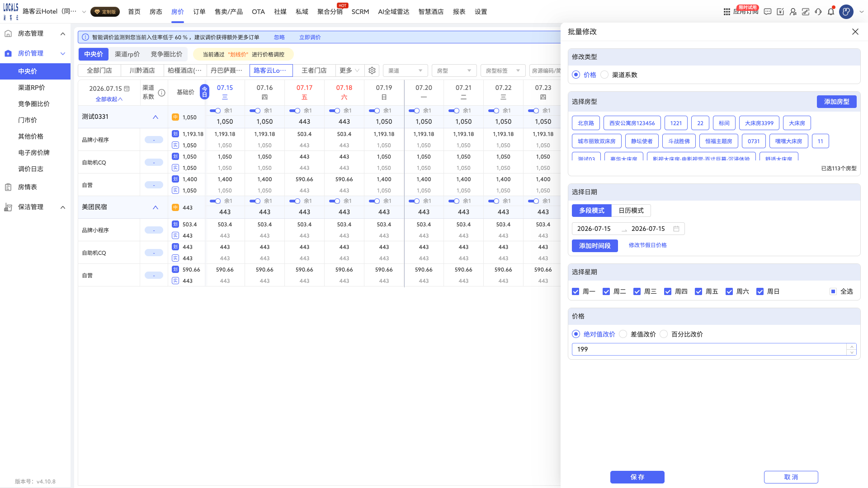The height and width of the screenshot is (488, 868).
Task: Open calendar icon next to 2026.07.15
Action: tap(127, 89)
